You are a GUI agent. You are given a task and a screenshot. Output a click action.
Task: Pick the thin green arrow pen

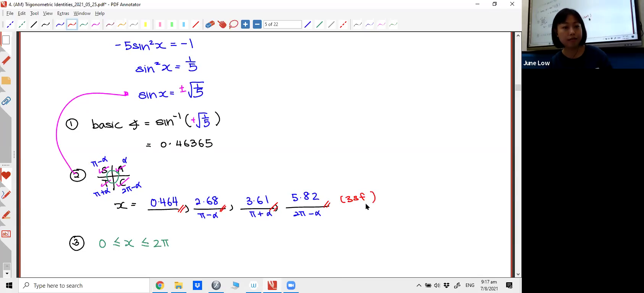[393, 24]
